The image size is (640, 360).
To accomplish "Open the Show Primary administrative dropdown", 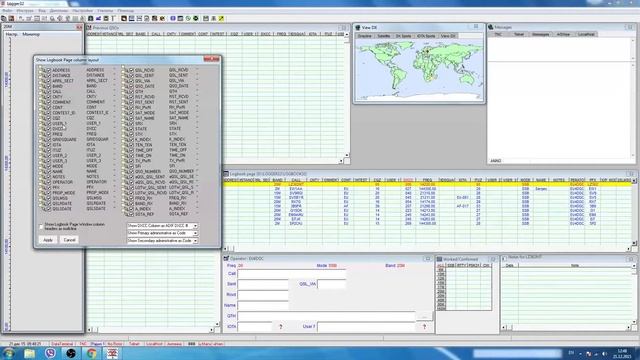I will tap(195, 233).
